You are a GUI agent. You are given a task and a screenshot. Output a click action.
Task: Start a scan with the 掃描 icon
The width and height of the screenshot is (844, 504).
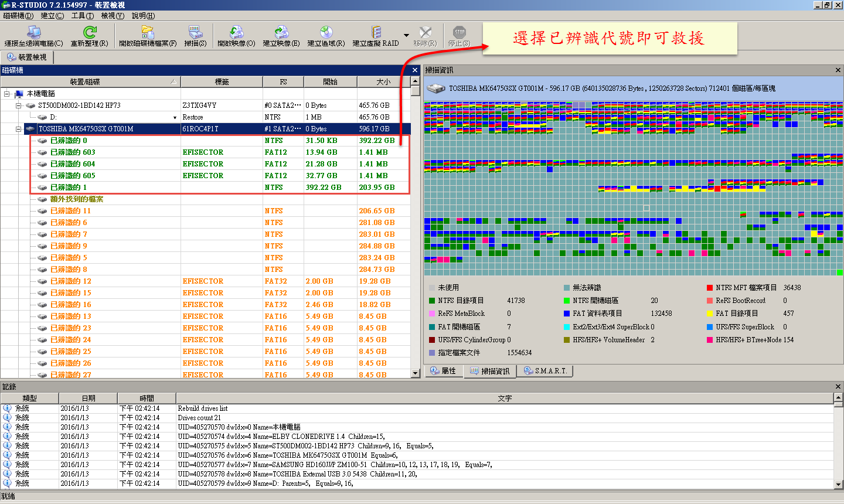(195, 32)
